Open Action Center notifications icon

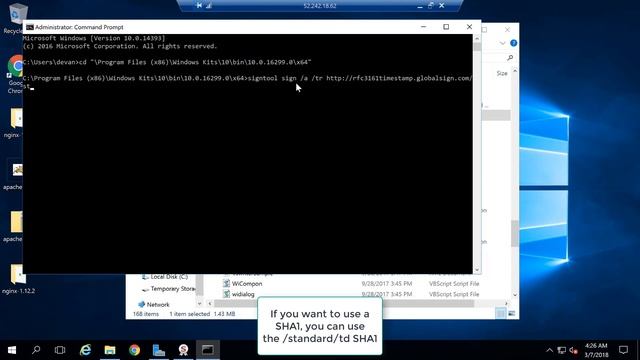623,350
